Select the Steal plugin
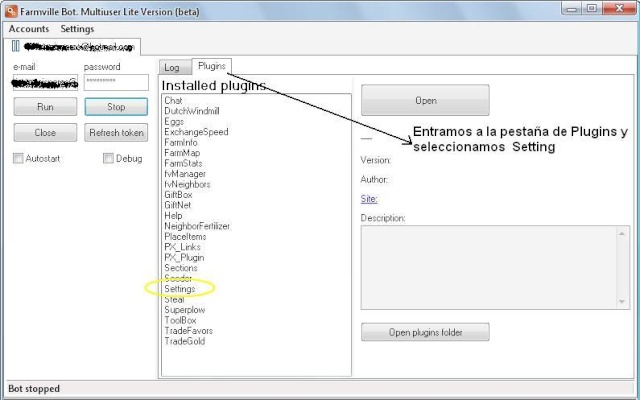Image resolution: width=640 pixels, height=400 pixels. [174, 300]
